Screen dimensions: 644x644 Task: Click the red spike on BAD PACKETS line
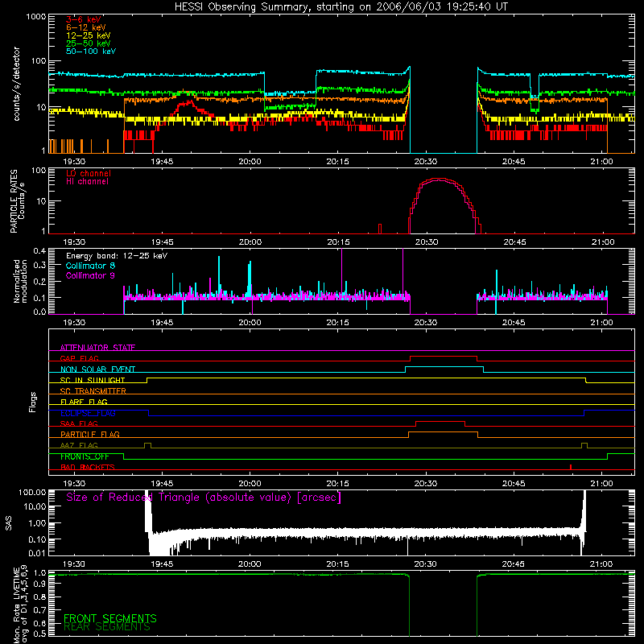tap(571, 467)
